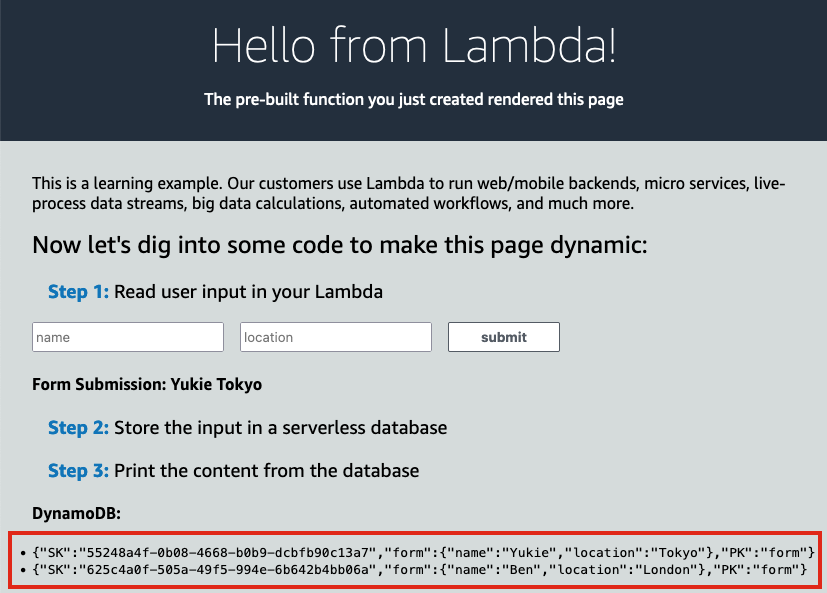Select the Step 3 label

(78, 470)
